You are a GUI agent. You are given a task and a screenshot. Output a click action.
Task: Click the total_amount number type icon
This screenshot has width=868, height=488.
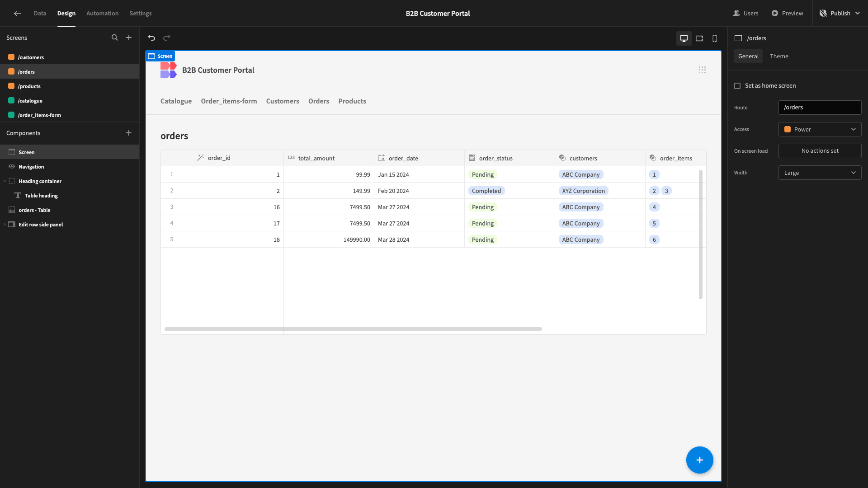point(291,158)
